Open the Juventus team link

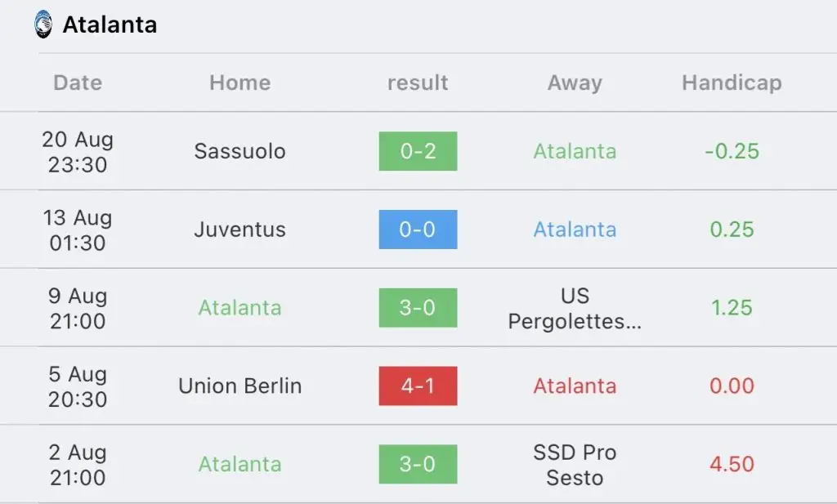240,230
